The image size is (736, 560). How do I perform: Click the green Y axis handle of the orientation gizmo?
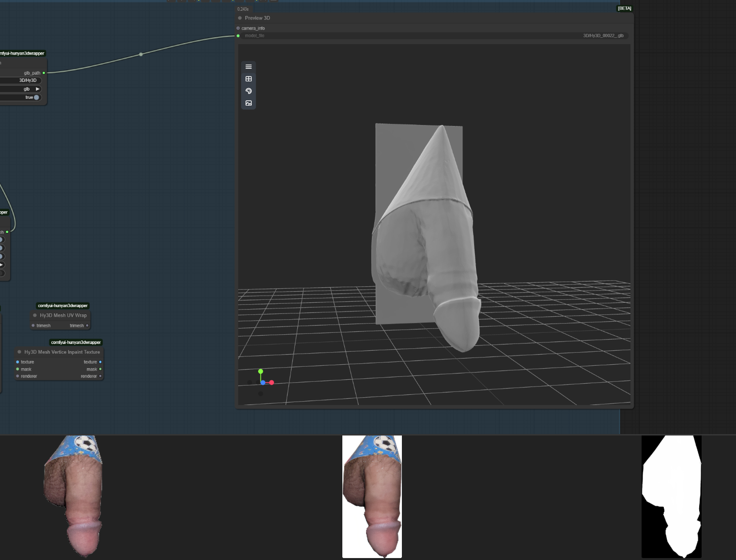pos(261,372)
